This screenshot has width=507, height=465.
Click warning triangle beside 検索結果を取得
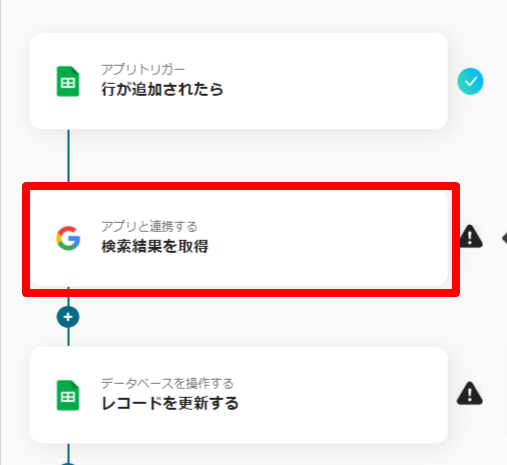click(471, 237)
